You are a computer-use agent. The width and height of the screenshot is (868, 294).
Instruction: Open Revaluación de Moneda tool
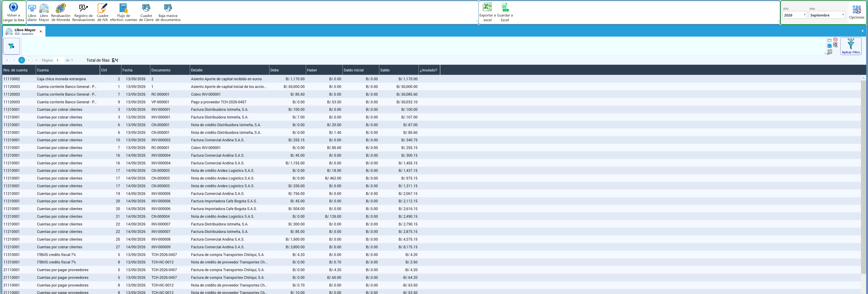pos(61,13)
